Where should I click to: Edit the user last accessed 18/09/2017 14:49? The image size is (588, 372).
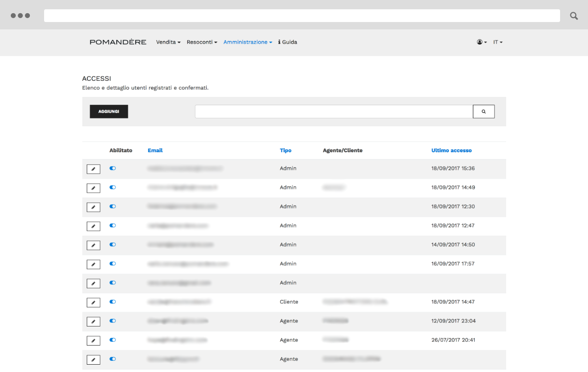coord(93,188)
